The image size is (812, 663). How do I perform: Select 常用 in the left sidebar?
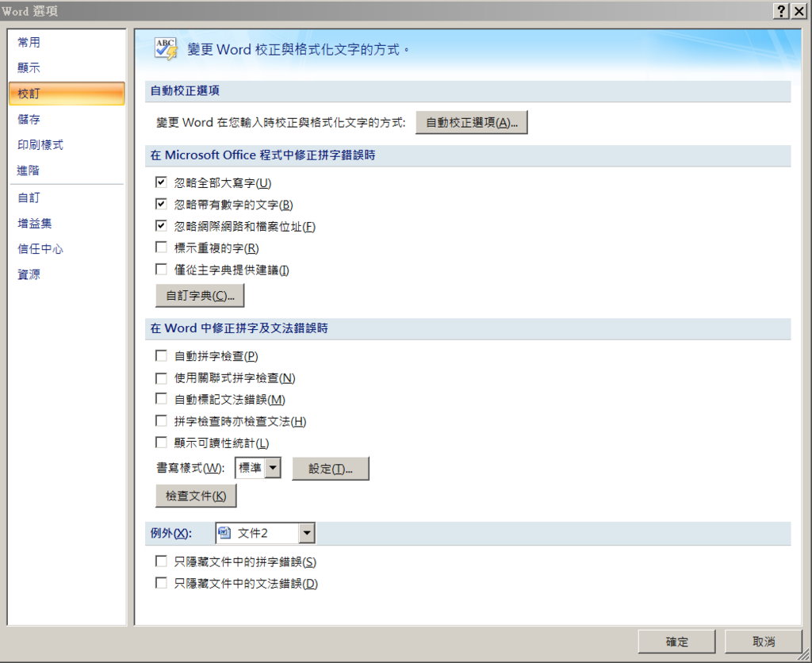click(29, 43)
